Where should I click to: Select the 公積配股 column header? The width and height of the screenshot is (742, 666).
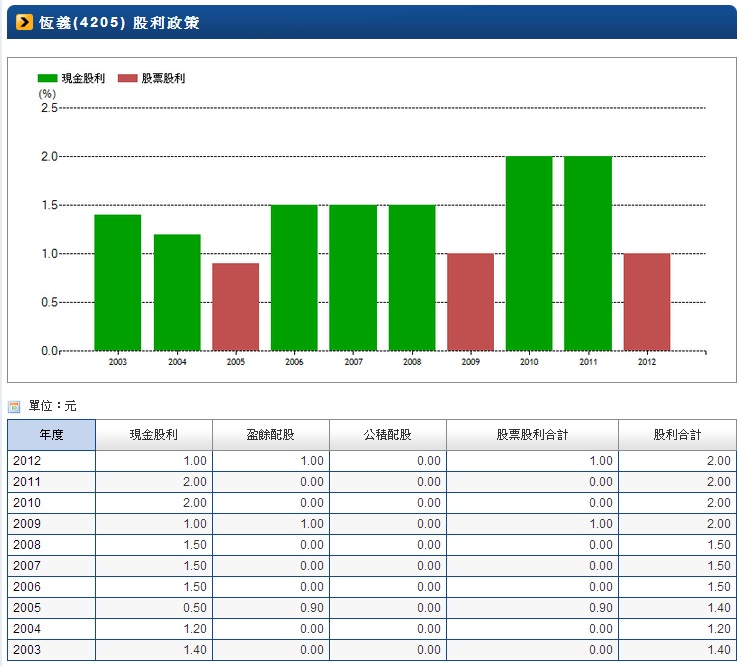click(388, 435)
